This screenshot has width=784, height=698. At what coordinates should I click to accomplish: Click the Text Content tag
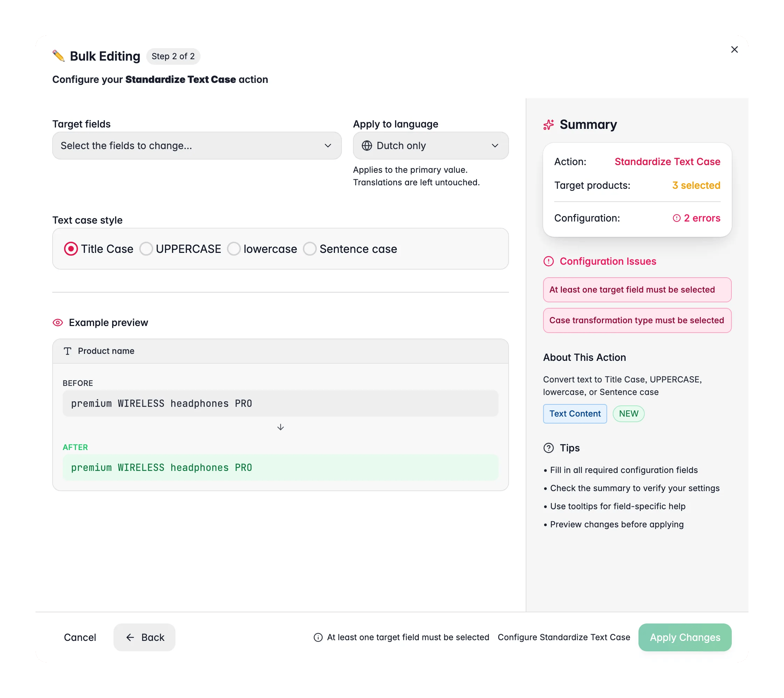(575, 414)
